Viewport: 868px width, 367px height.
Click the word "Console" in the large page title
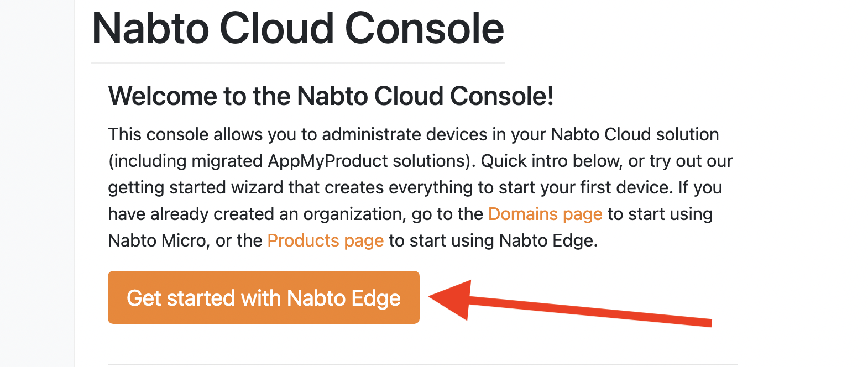[x=425, y=29]
